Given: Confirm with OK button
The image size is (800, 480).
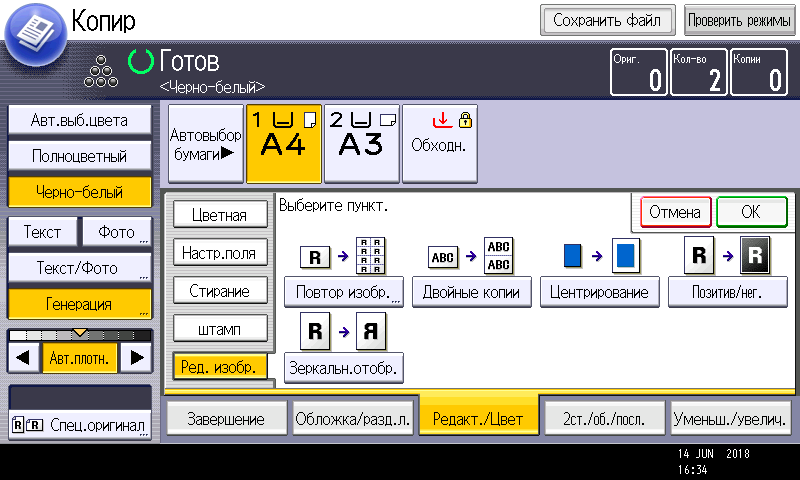Looking at the screenshot, I should (x=752, y=212).
